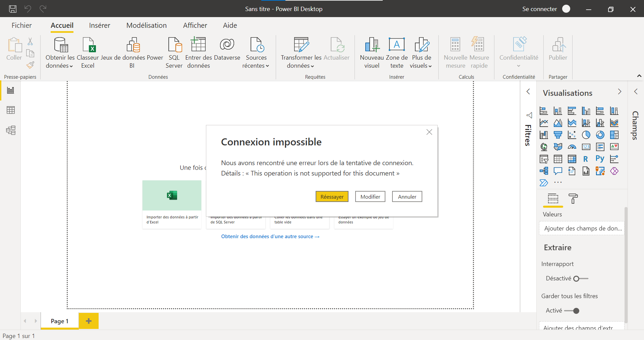
Task: Switch to Insérer ribbon tab
Action: pos(100,25)
